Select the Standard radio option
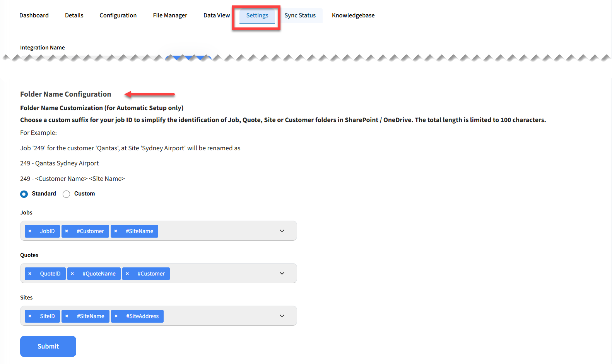The height and width of the screenshot is (364, 612). click(x=24, y=194)
